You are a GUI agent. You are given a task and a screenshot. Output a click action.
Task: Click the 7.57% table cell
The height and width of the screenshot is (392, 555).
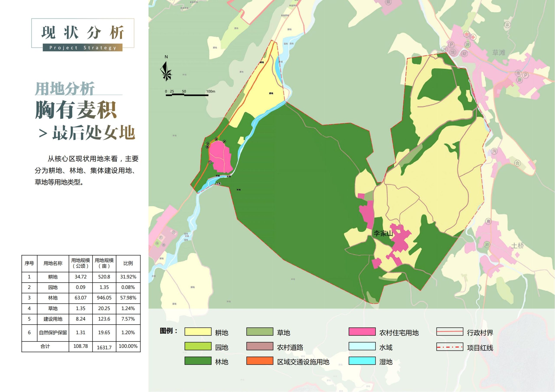pos(128,319)
